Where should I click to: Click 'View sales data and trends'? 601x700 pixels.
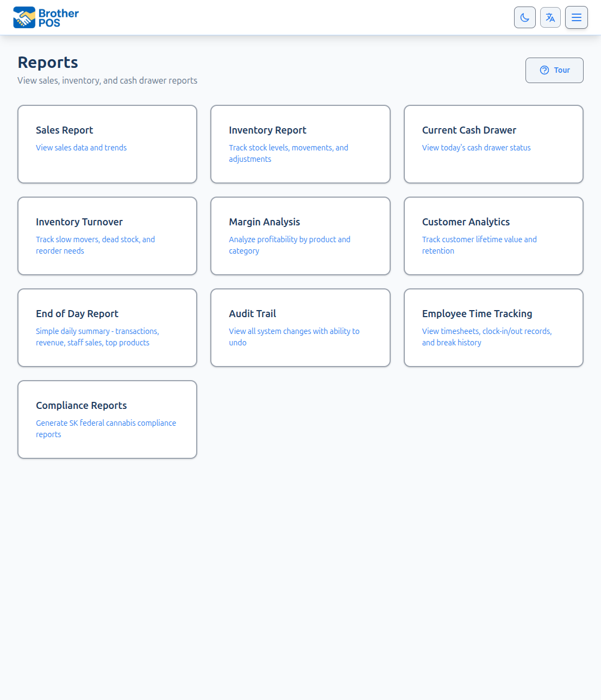(x=81, y=147)
